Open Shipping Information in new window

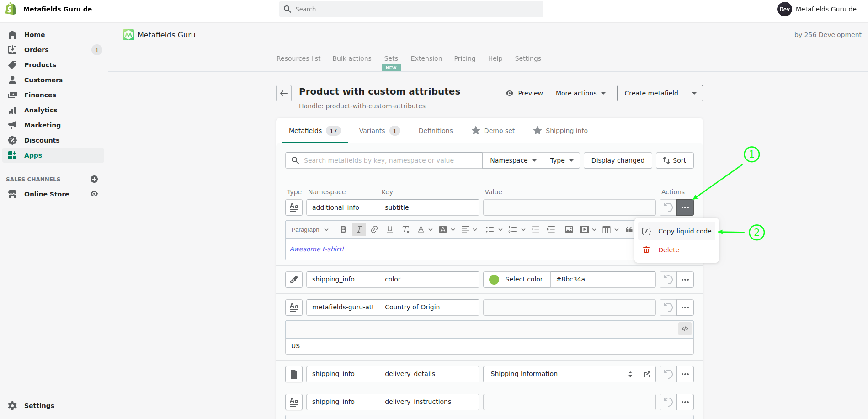[647, 374]
